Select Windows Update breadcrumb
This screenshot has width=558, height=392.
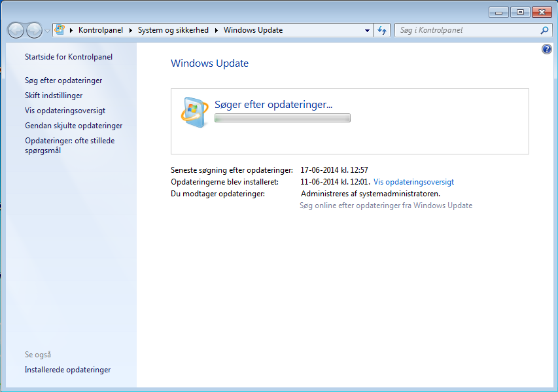click(x=253, y=30)
